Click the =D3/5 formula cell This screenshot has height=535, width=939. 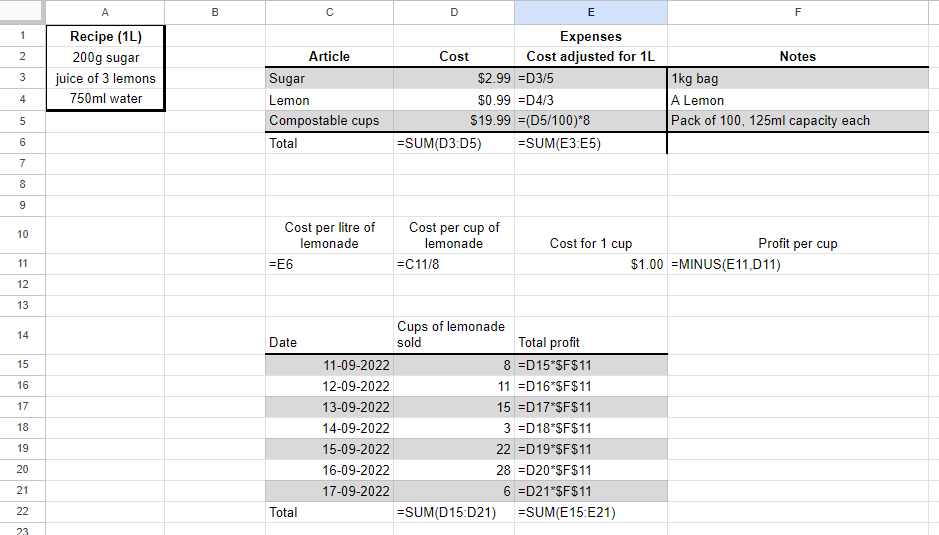591,78
